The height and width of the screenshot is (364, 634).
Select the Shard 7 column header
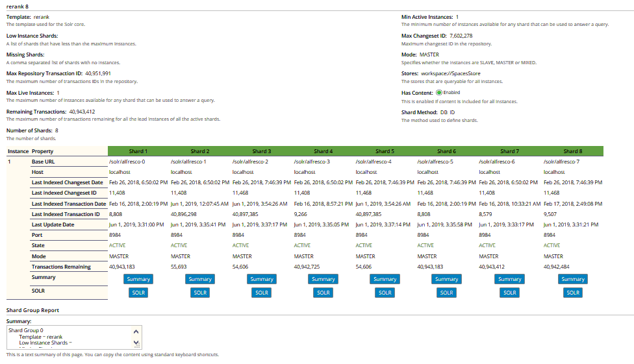coord(509,151)
